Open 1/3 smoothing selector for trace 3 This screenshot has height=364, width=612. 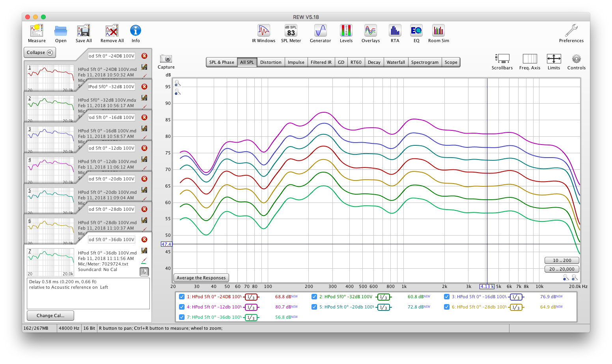click(516, 297)
